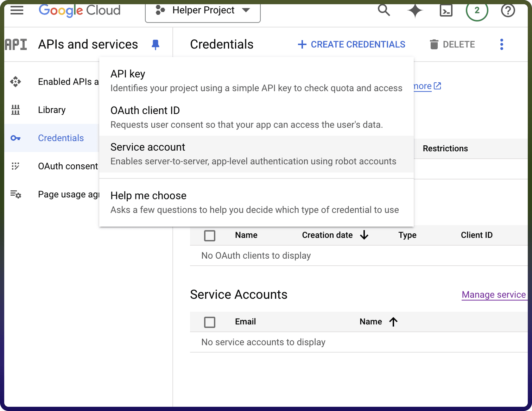Click the OAuth consent dots icon
The width and height of the screenshot is (532, 411).
point(15,166)
